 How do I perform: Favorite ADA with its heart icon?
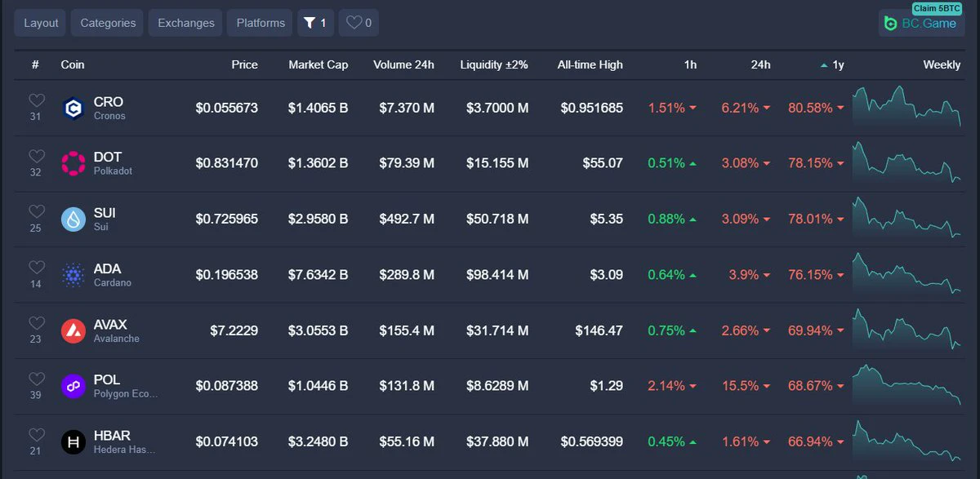pyautogui.click(x=36, y=268)
